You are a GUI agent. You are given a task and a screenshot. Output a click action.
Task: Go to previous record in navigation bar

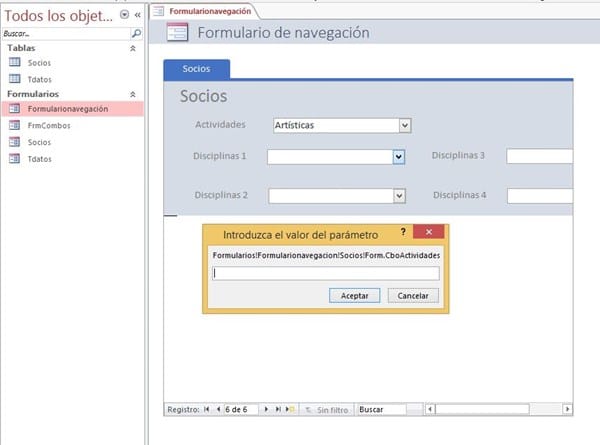[218, 409]
